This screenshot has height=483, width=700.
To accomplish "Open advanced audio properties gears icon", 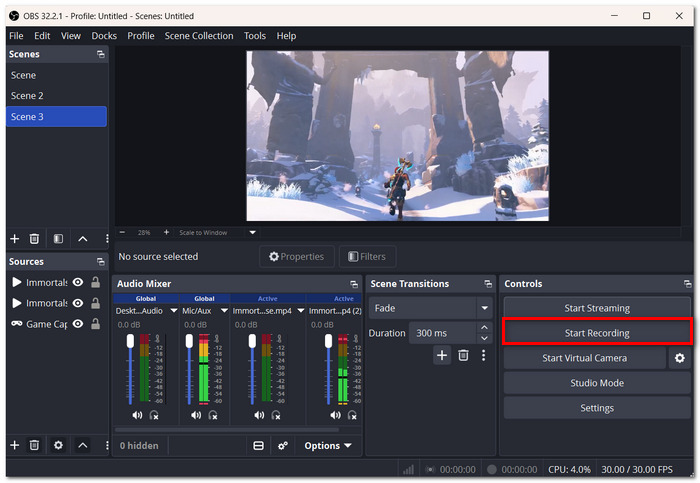I will pyautogui.click(x=283, y=446).
